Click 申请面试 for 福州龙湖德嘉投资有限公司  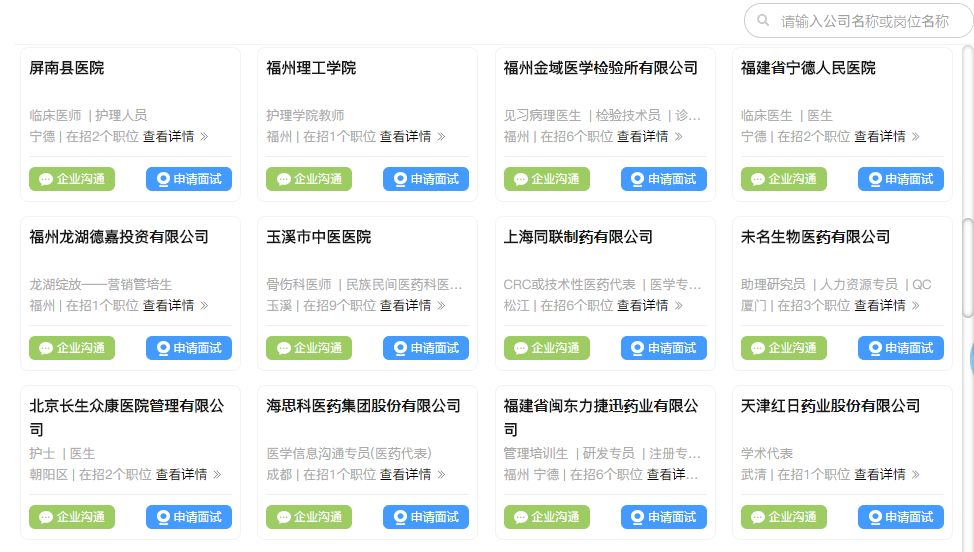(x=189, y=348)
